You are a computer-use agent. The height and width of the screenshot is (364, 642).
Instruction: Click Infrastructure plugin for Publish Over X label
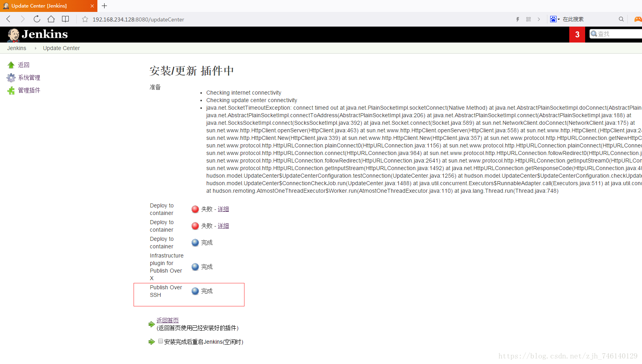pyautogui.click(x=167, y=267)
